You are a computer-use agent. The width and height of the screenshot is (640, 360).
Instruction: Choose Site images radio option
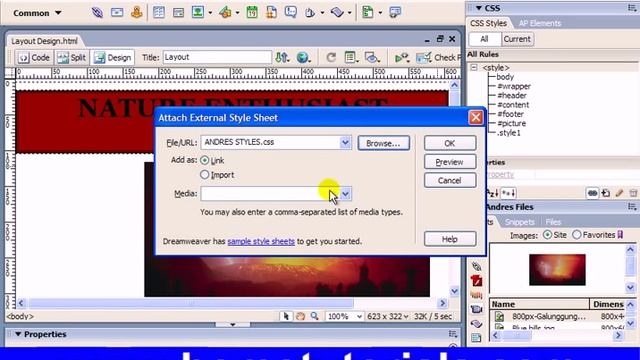pyautogui.click(x=547, y=235)
